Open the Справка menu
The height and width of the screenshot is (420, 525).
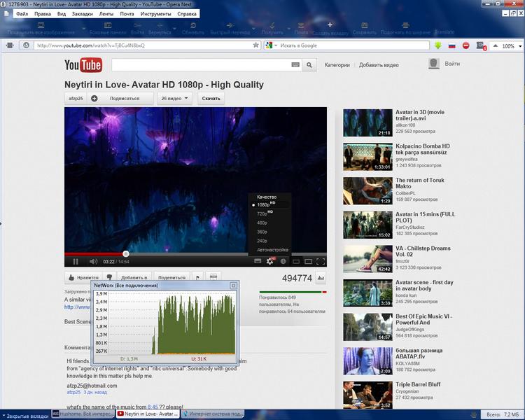click(187, 14)
